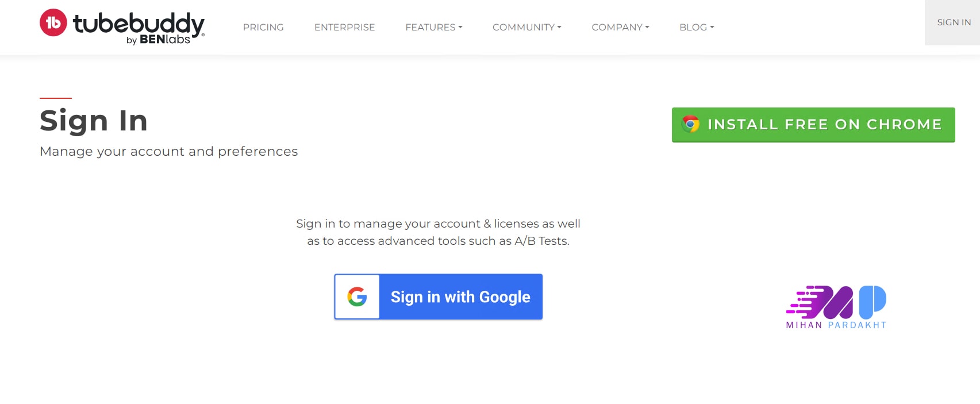Click the Sign in with Google label
This screenshot has width=980, height=404.
pyautogui.click(x=460, y=297)
